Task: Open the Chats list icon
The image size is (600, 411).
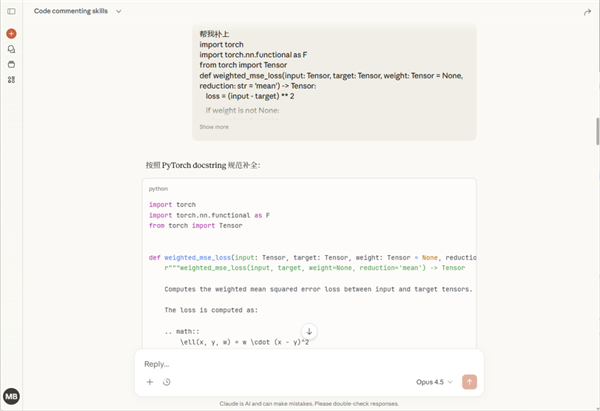Action: (x=11, y=48)
